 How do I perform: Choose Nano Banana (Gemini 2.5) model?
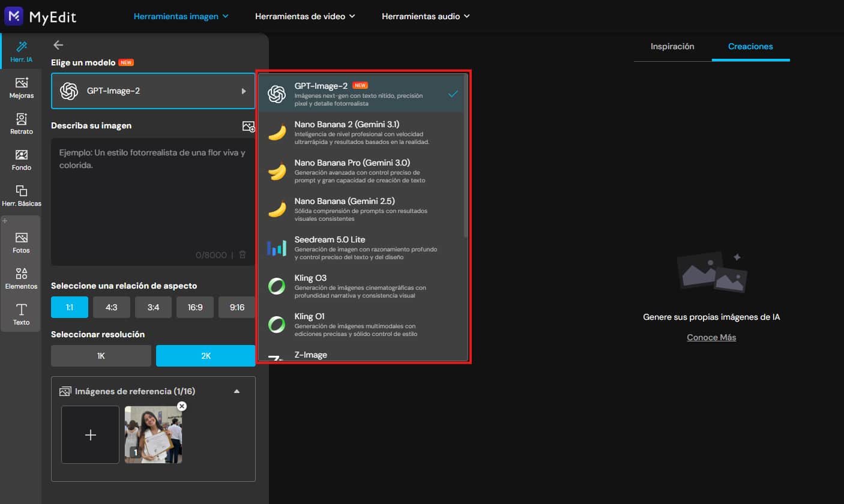click(361, 209)
